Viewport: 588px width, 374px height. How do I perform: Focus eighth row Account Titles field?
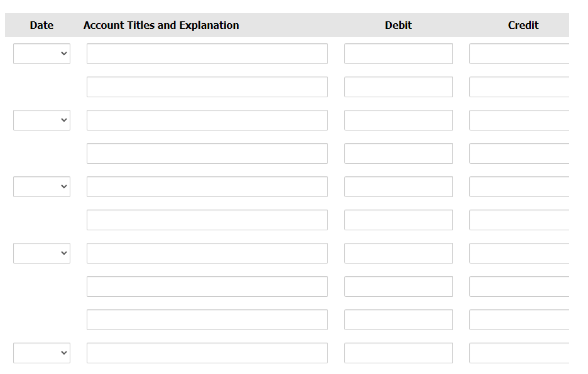[207, 286]
